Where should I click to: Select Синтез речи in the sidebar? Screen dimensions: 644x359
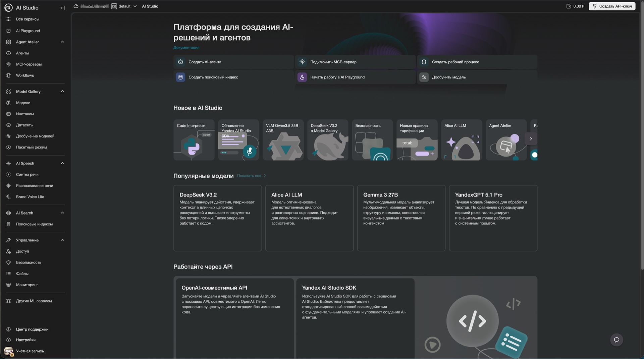tap(27, 175)
